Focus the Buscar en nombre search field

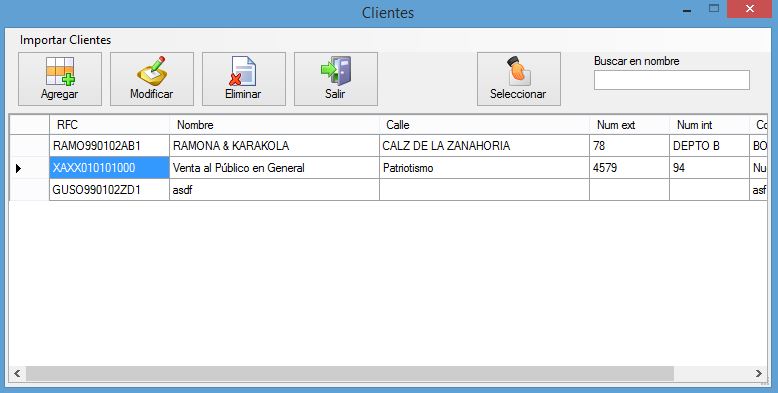[x=672, y=80]
